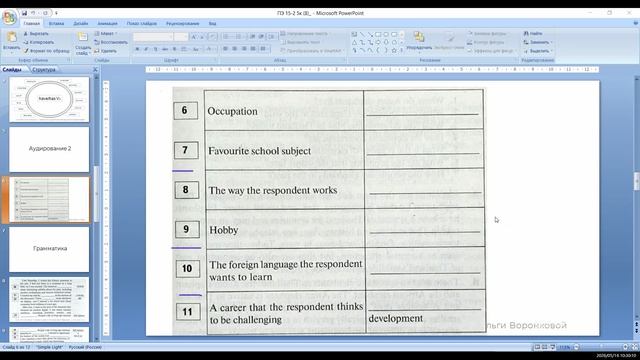640x360 pixels.
Task: Align text right in paragraph group
Action: (x=244, y=49)
